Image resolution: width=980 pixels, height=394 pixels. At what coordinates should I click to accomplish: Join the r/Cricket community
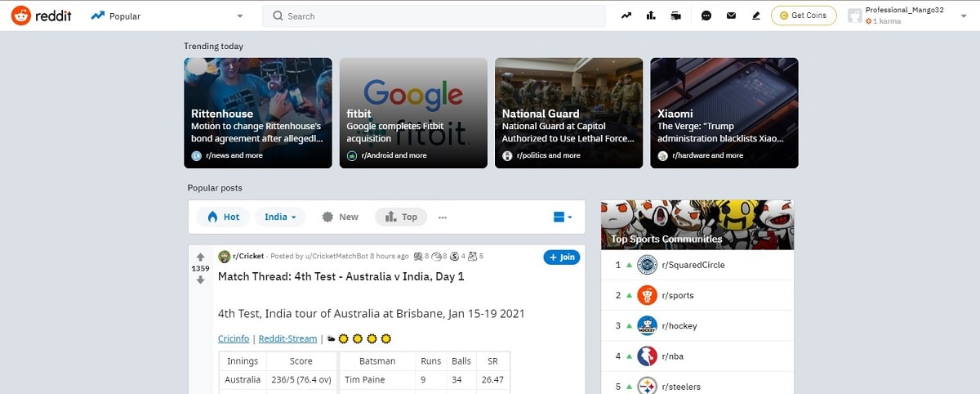click(x=561, y=257)
